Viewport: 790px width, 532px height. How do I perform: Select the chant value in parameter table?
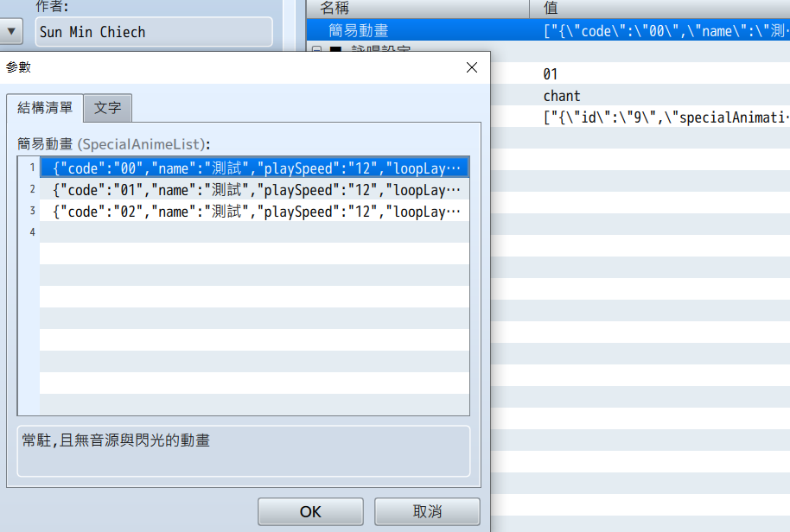pos(562,96)
